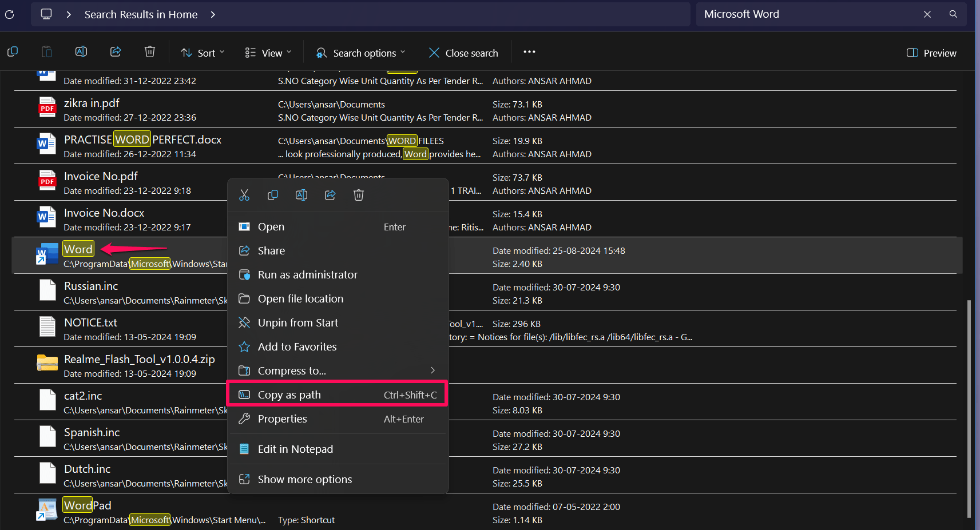The height and width of the screenshot is (530, 980).
Task: Open the Search options dropdown
Action: tap(361, 53)
